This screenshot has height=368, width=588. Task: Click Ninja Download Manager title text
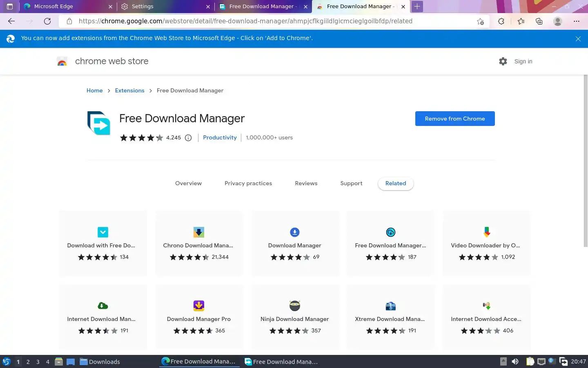pos(294,319)
